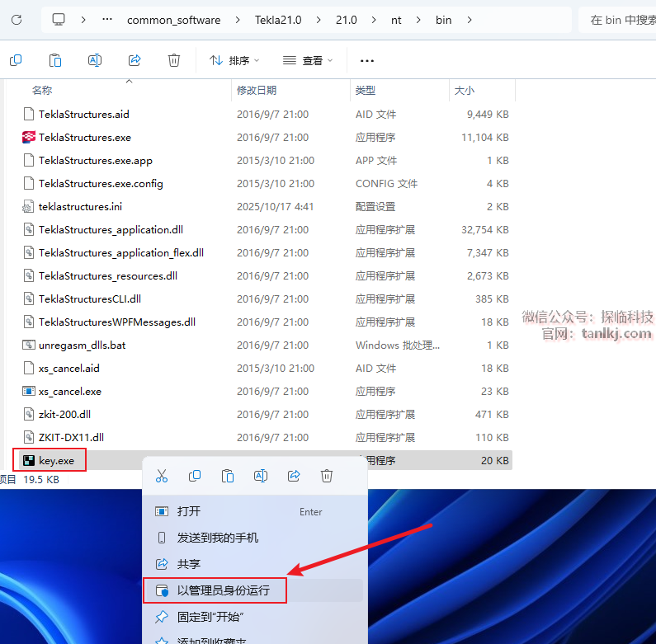Viewport: 656px width, 644px height.
Task: Click the refresh icon in address bar
Action: (17, 20)
